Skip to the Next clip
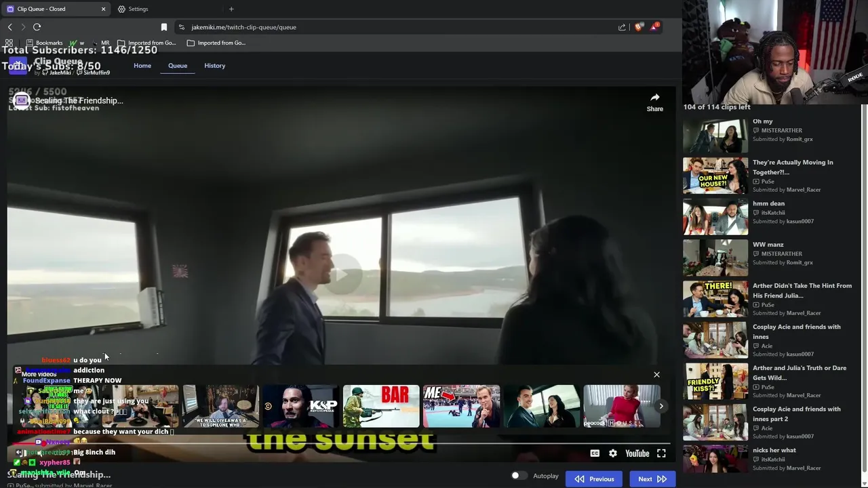Screen dimensions: 868x488 click(x=652, y=479)
